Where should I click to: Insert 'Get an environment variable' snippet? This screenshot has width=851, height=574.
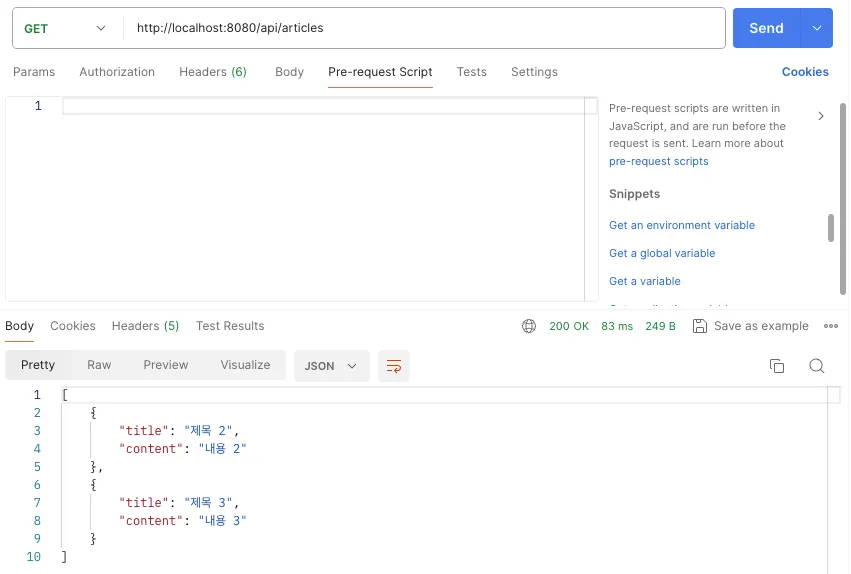click(x=682, y=225)
